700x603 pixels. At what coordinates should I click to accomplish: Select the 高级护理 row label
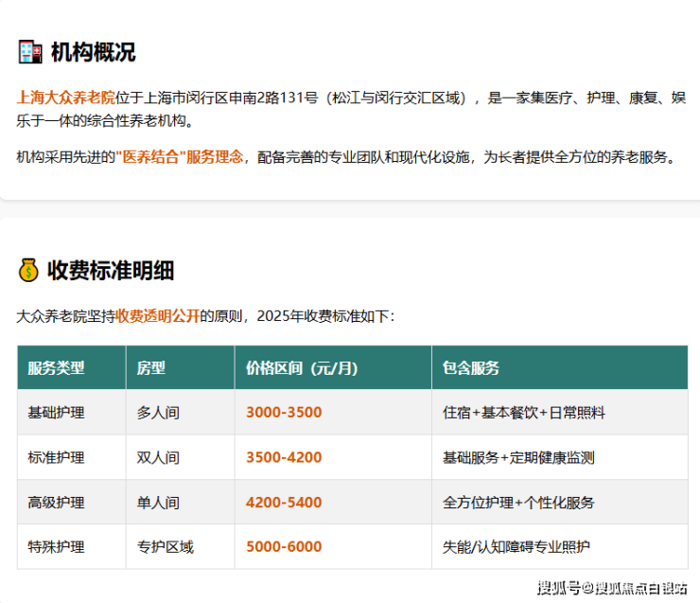56,503
